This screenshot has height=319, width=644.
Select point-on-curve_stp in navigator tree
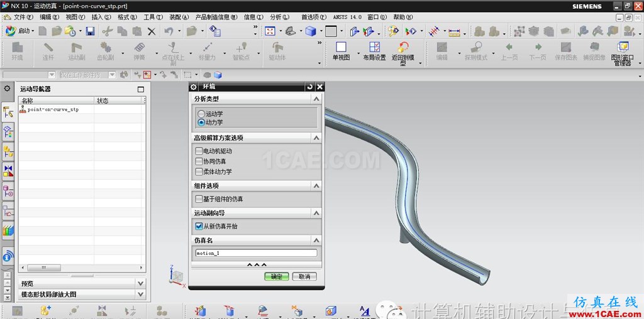click(53, 109)
